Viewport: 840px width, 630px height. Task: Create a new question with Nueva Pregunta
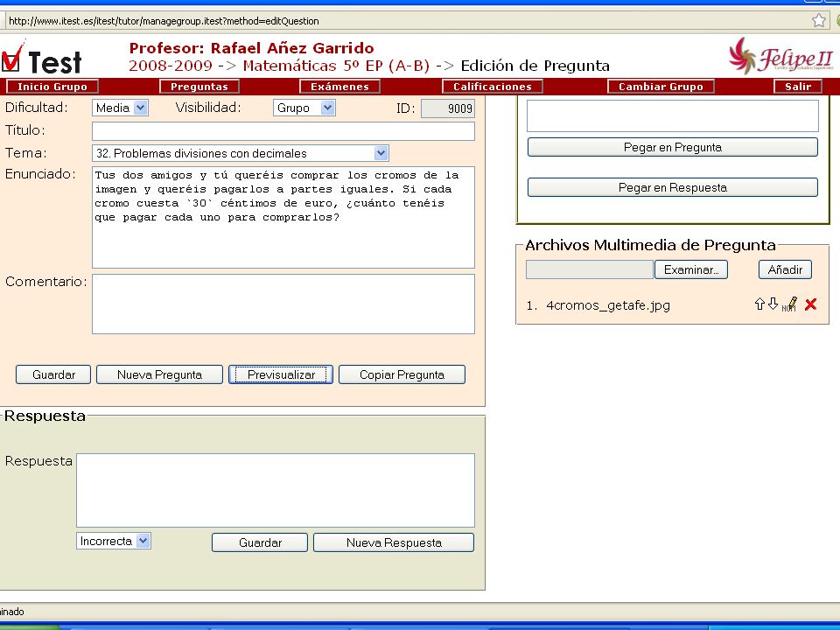click(159, 374)
